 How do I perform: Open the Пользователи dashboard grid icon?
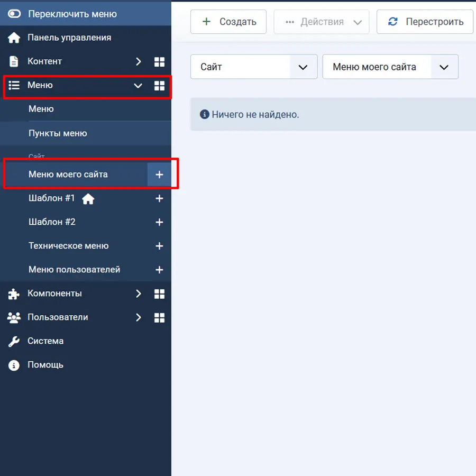point(159,317)
